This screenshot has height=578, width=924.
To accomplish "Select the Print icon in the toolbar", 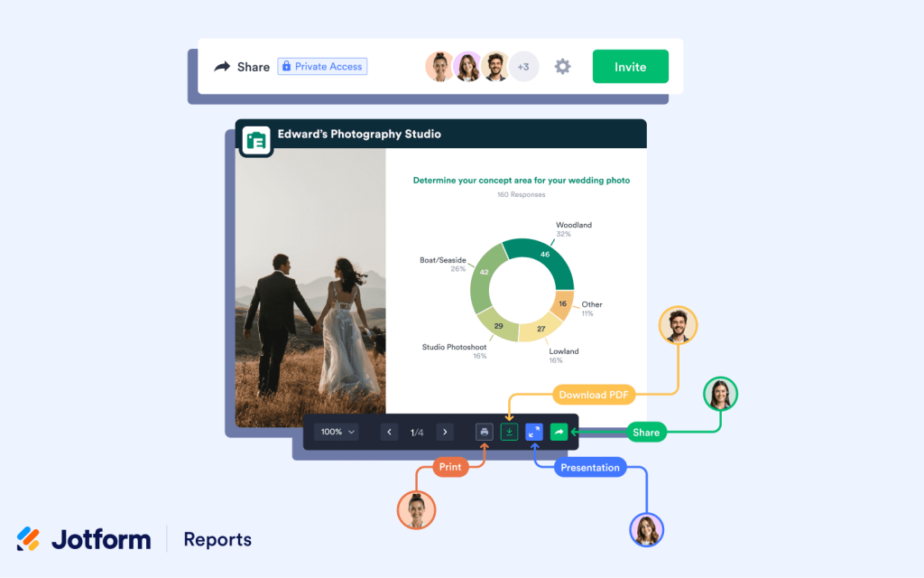I will pyautogui.click(x=485, y=432).
